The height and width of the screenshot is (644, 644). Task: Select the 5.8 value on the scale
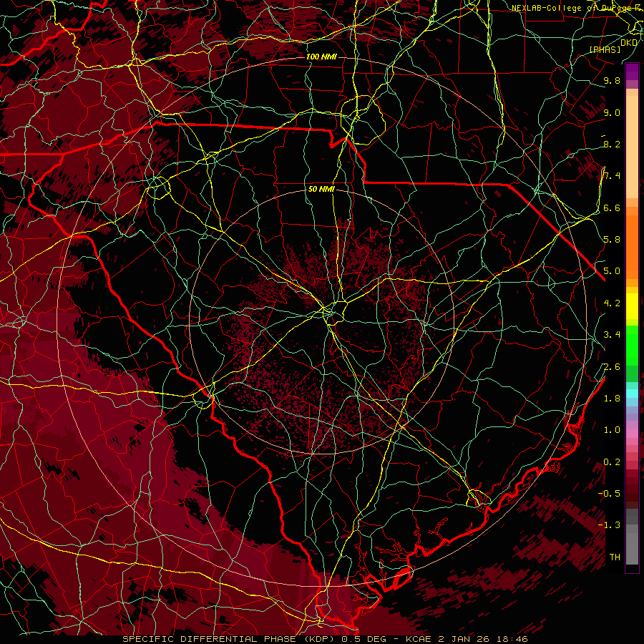point(612,240)
